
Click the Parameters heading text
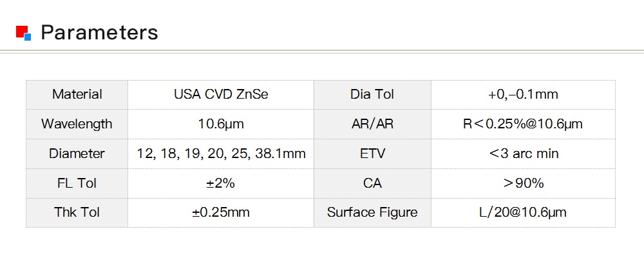tap(99, 32)
